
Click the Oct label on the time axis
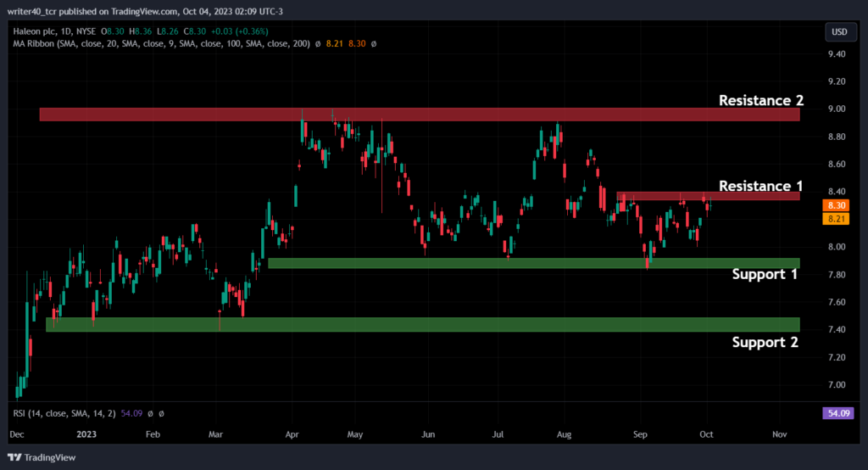click(x=706, y=434)
